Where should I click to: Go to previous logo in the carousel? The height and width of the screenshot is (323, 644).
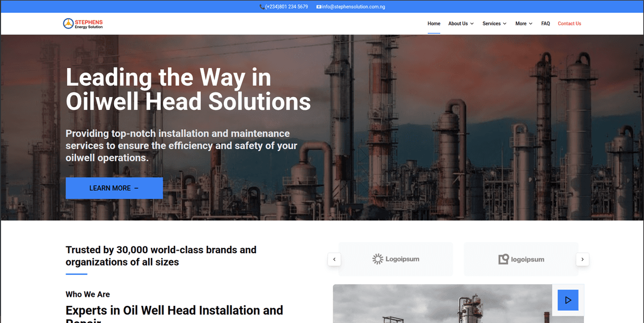(334, 259)
